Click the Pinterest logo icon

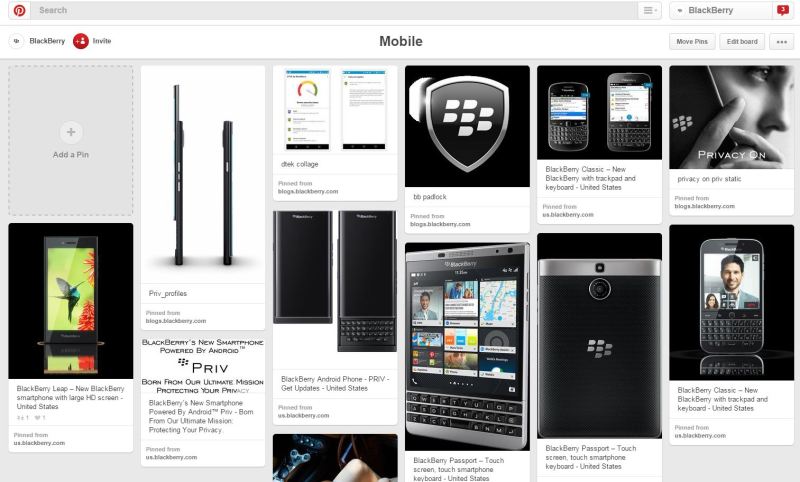[x=19, y=10]
